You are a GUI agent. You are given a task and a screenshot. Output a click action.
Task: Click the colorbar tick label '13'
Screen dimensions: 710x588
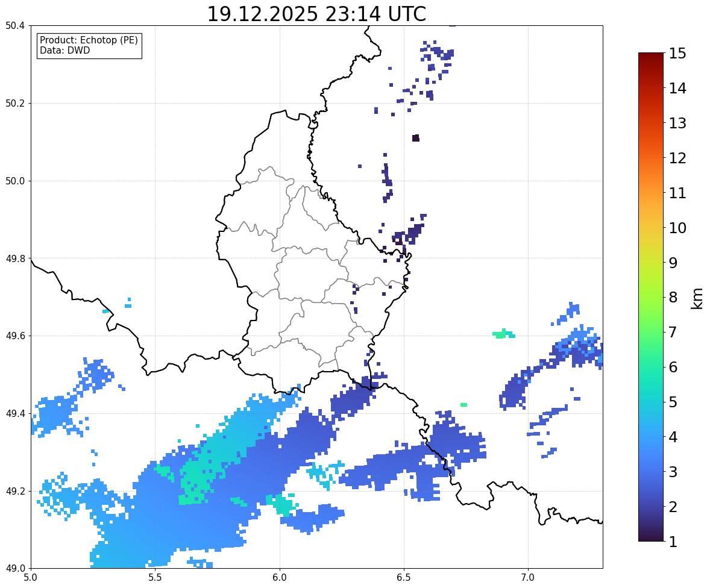[677, 123]
